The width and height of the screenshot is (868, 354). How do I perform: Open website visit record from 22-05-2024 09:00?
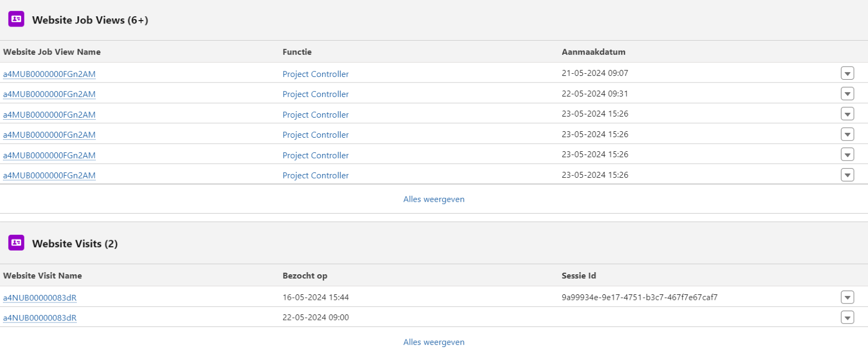[x=40, y=318]
